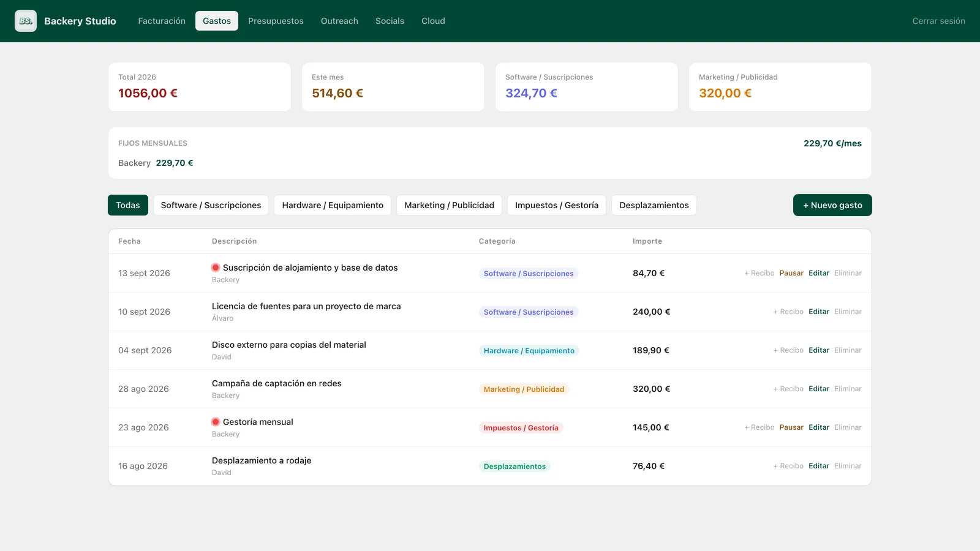Click the Backery 229,70 € fixed entry
The height and width of the screenshot is (551, 980).
click(156, 163)
